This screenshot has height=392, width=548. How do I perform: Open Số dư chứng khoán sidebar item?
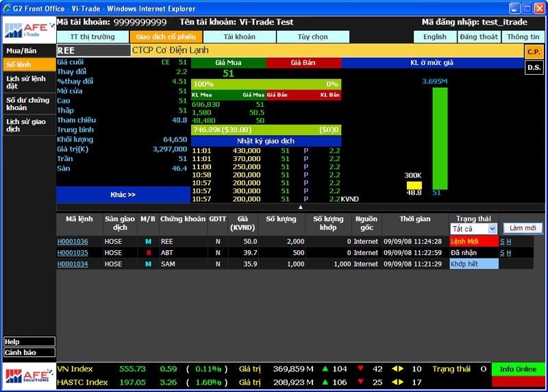29,104
